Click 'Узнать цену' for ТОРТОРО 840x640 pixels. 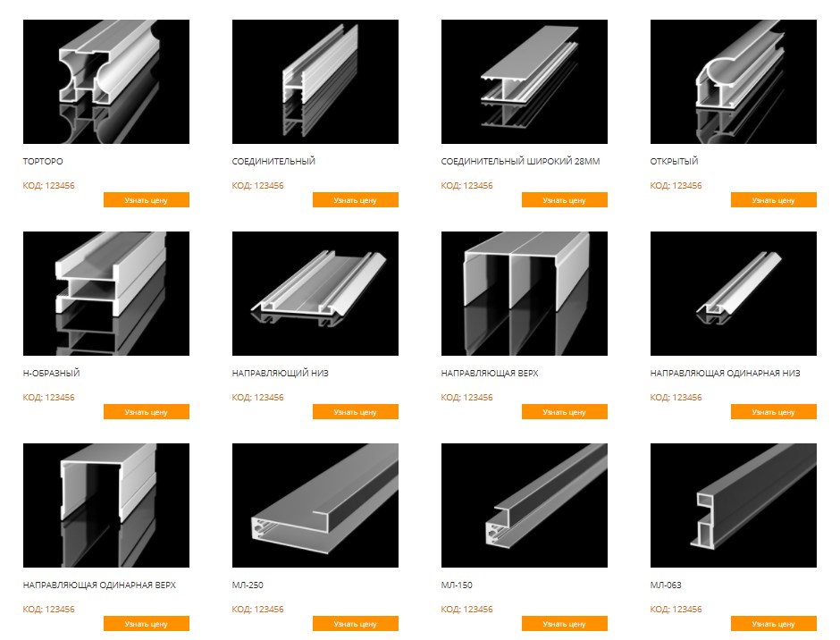point(147,200)
